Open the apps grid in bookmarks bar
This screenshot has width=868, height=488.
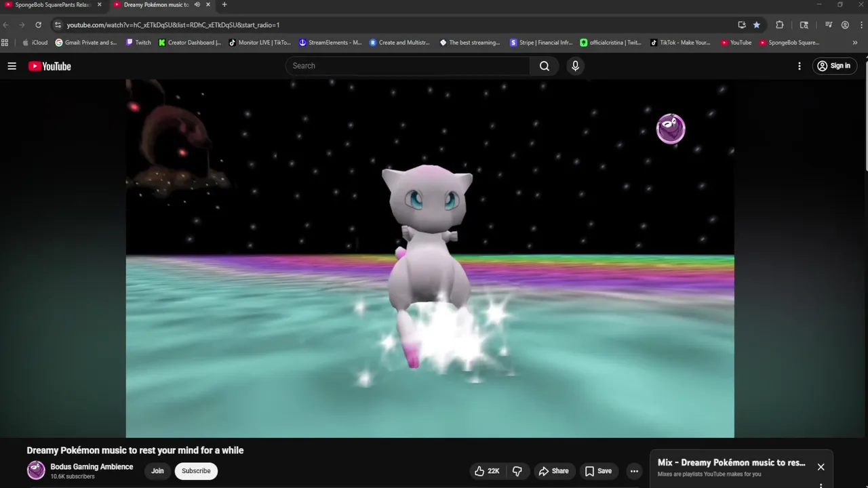(5, 43)
